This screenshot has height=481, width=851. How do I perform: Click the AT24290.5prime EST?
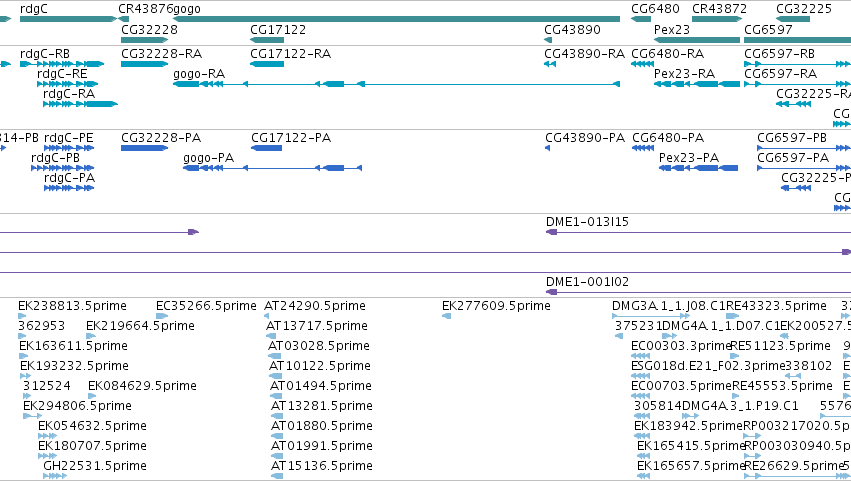[266, 316]
